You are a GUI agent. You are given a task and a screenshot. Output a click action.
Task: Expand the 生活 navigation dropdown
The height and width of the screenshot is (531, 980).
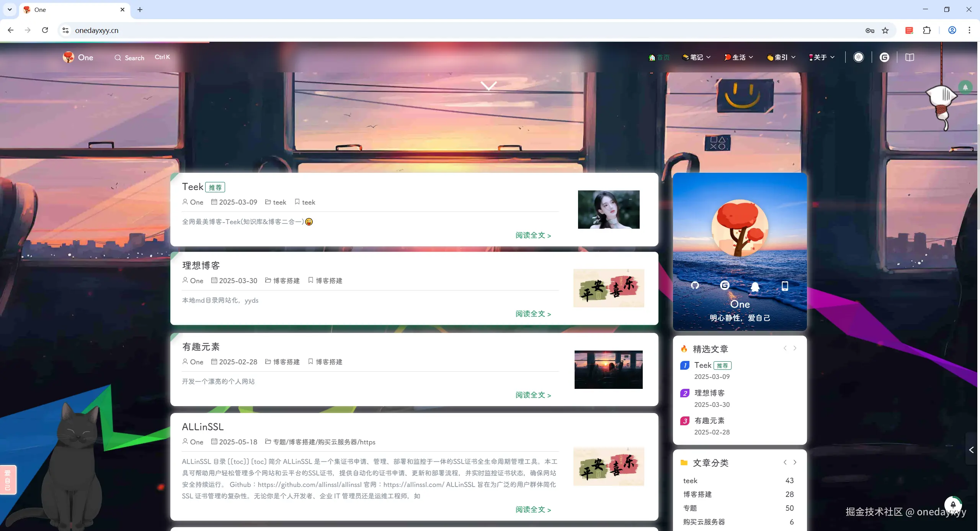pos(738,57)
